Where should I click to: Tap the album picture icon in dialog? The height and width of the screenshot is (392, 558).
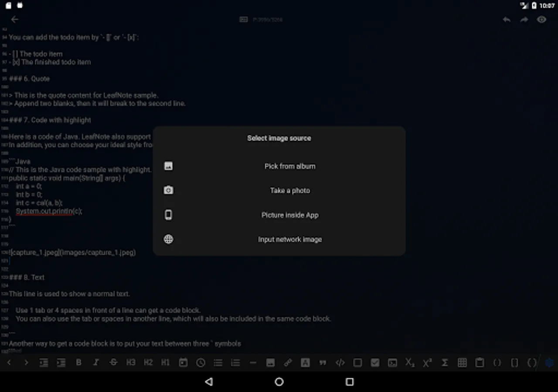tap(168, 166)
